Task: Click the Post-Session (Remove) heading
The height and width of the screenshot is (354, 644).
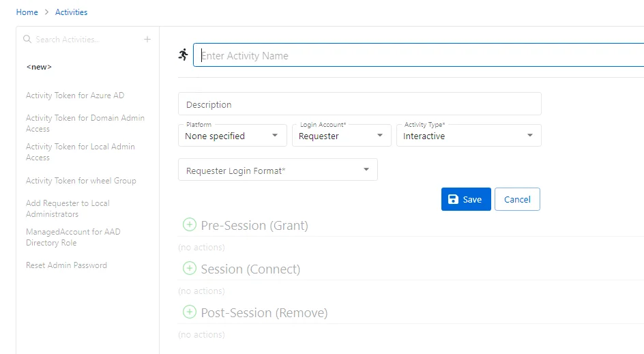Action: point(264,313)
